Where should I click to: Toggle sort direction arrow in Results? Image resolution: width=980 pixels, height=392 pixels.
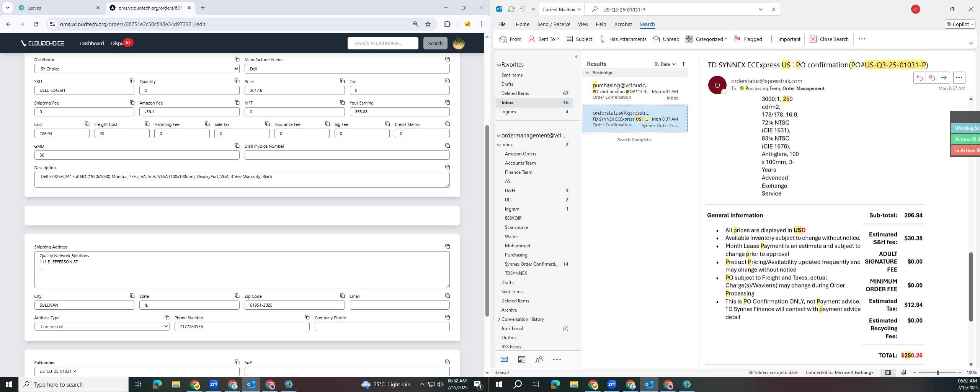pos(683,64)
